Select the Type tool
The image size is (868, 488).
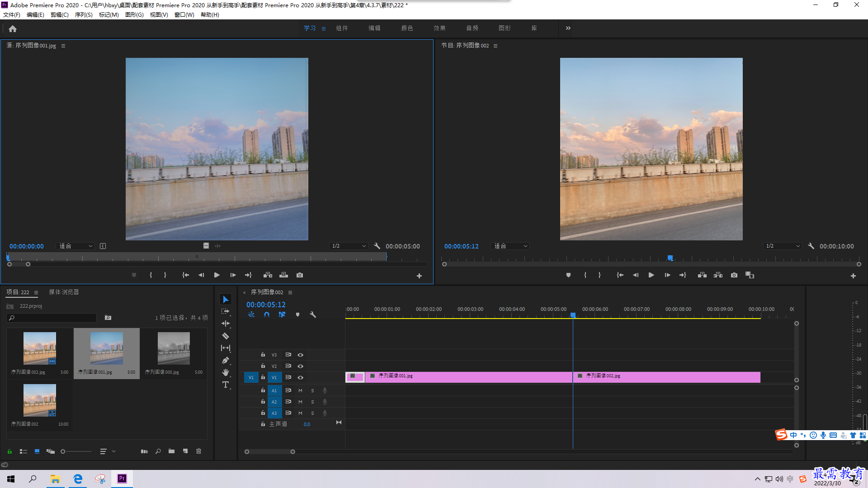pos(225,385)
